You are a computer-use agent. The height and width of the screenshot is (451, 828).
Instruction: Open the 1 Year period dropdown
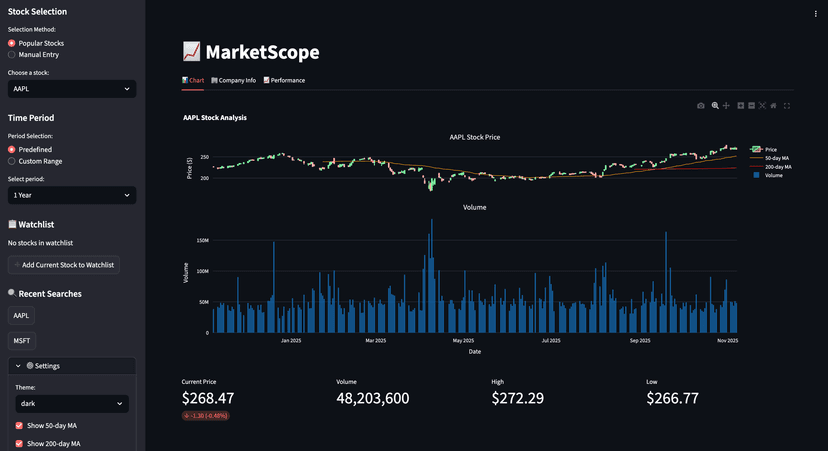click(71, 195)
